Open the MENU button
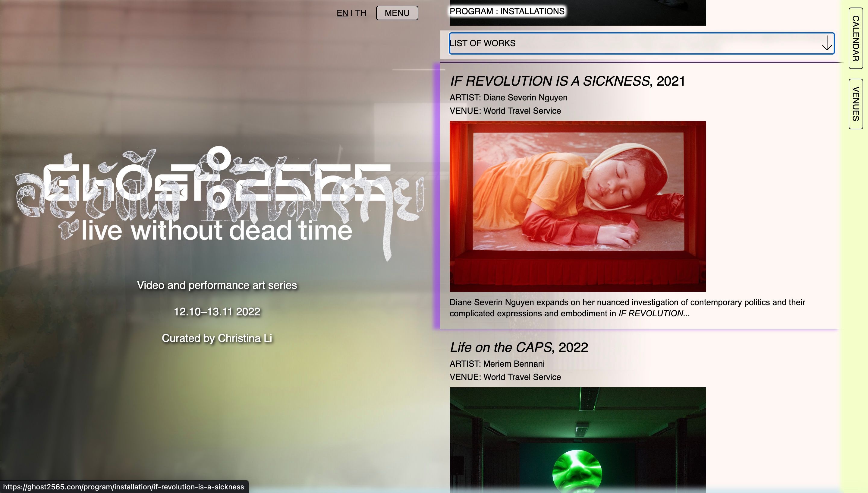The height and width of the screenshot is (493, 868). 397,13
